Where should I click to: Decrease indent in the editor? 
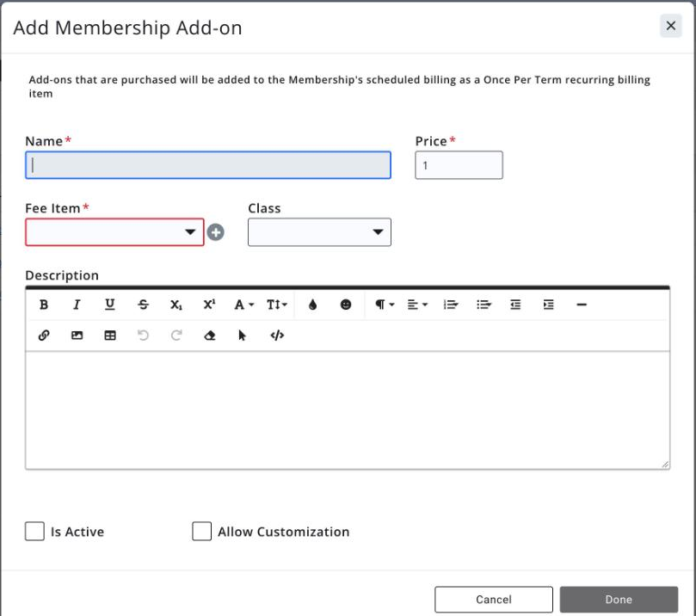click(515, 305)
